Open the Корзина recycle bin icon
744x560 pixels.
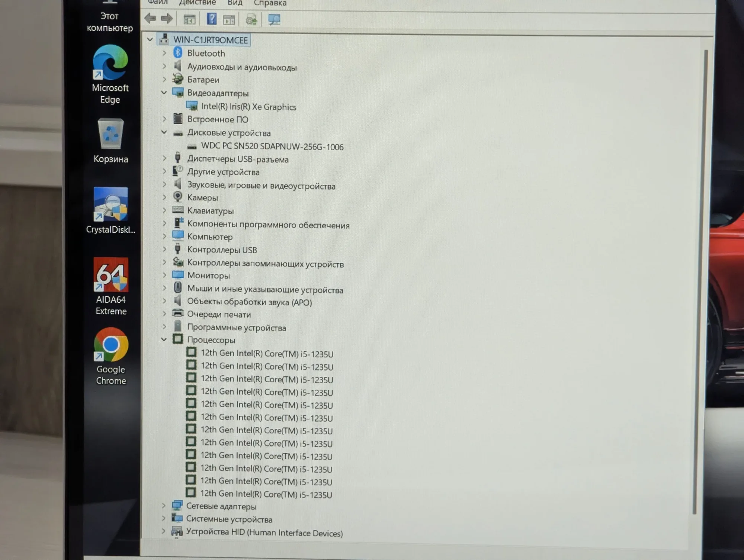[110, 141]
